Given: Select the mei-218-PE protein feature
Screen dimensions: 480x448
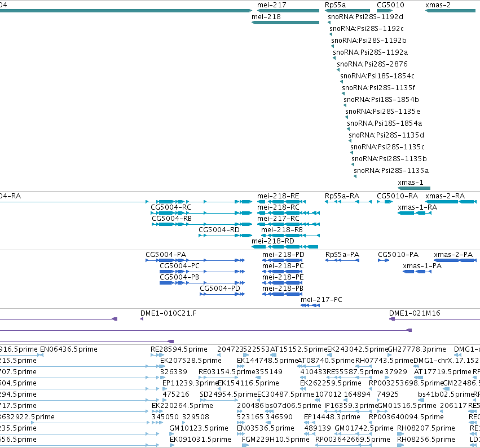Looking at the screenshot, I should pyautogui.click(x=283, y=283).
